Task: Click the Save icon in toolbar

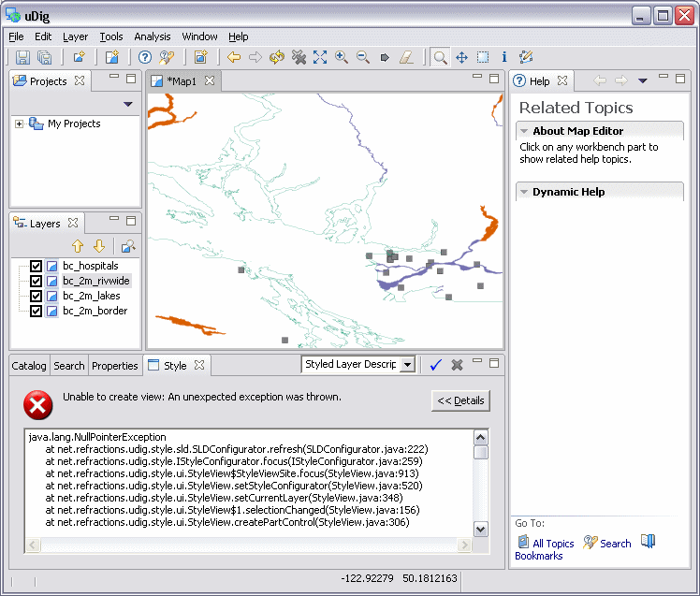Action: point(23,57)
